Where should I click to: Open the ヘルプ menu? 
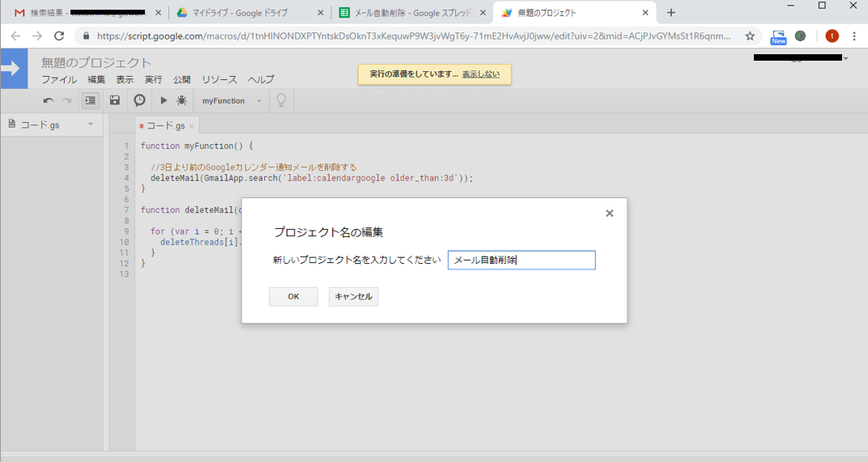[261, 79]
